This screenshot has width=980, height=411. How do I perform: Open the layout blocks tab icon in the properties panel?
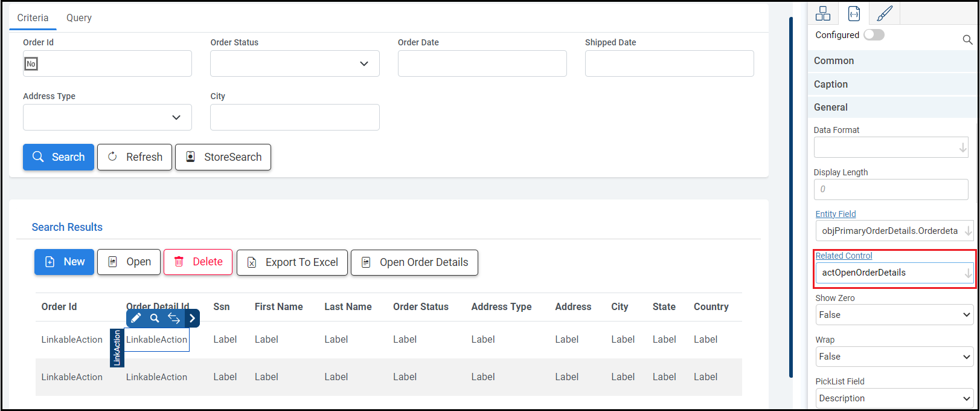(x=823, y=13)
